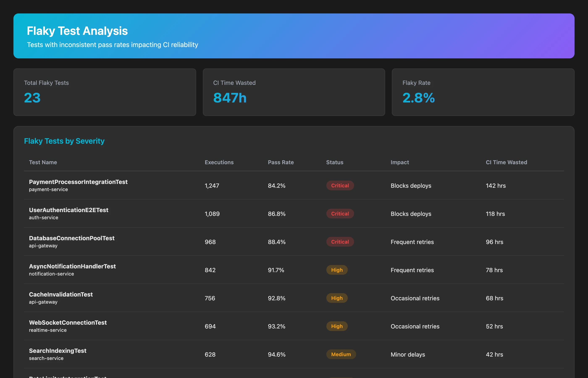
Task: Click the Critical badge for UserAuthenticationE2ETest
Action: point(340,214)
